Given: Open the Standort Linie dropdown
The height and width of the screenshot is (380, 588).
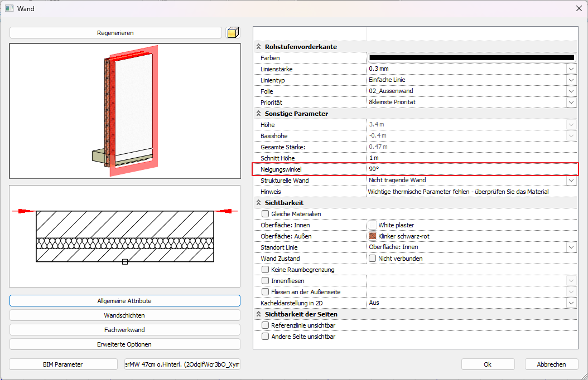Looking at the screenshot, I should pyautogui.click(x=571, y=247).
